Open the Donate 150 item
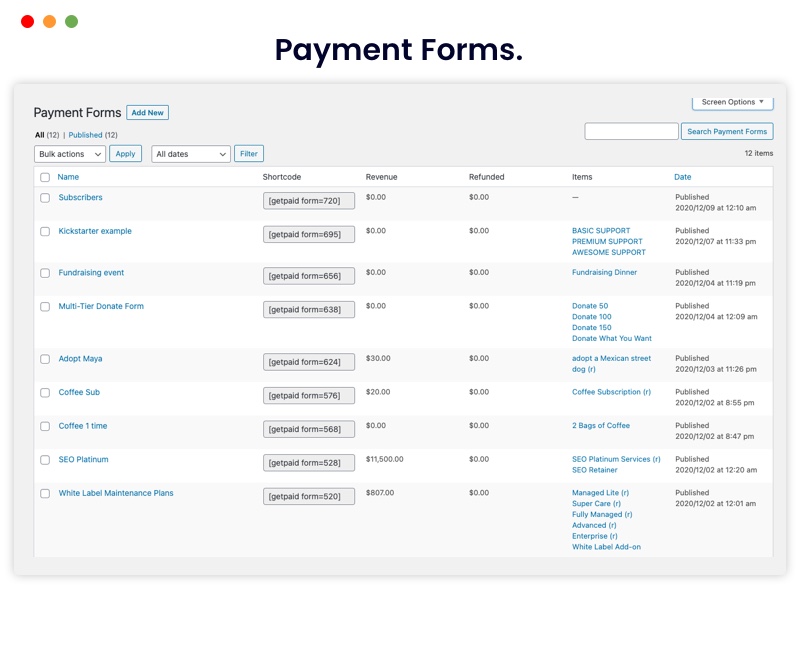The image size is (800, 660). (x=592, y=327)
